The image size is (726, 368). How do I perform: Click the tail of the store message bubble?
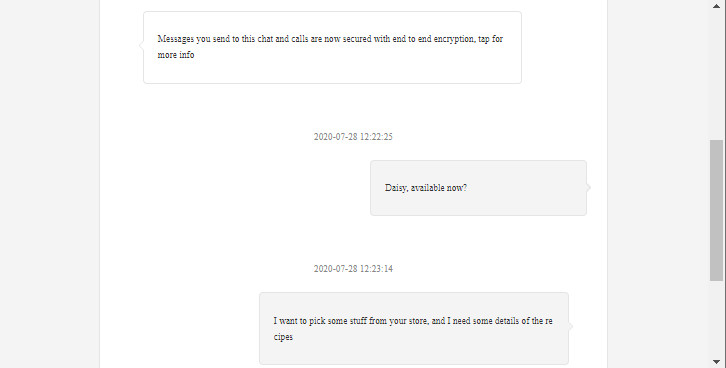pyautogui.click(x=570, y=326)
